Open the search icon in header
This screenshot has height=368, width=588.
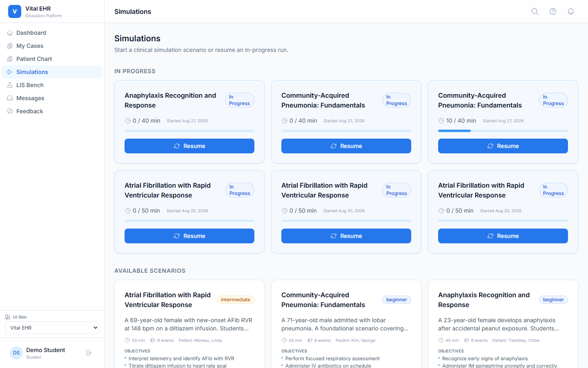(535, 11)
